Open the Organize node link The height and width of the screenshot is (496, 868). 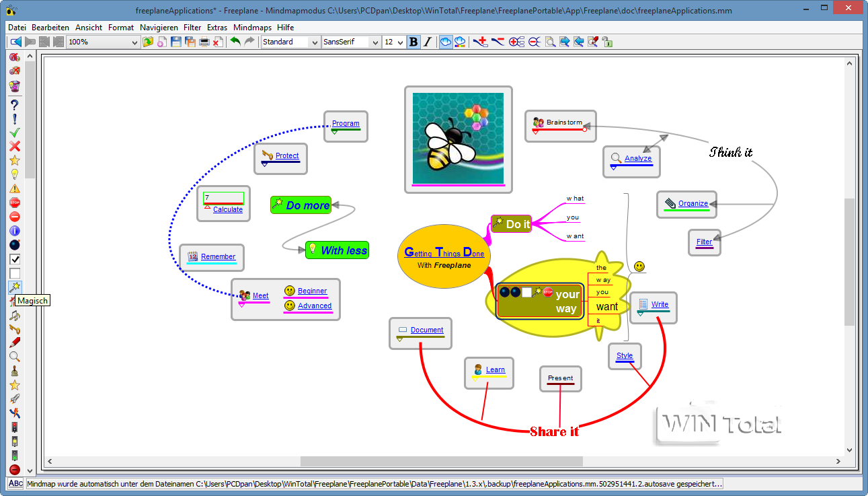693,203
